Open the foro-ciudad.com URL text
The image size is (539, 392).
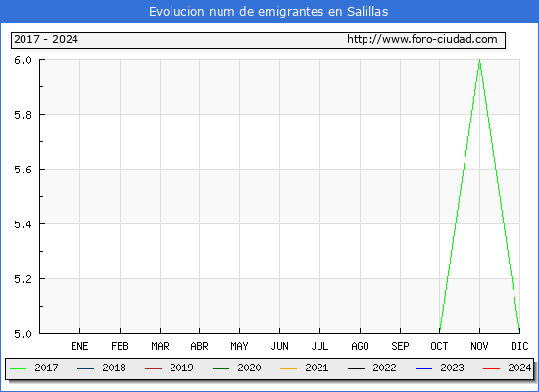(422, 39)
